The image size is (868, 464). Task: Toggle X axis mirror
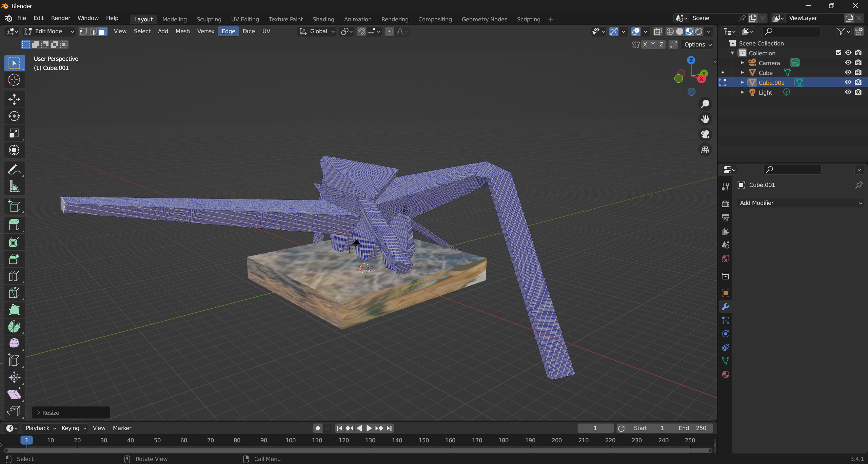pyautogui.click(x=645, y=44)
